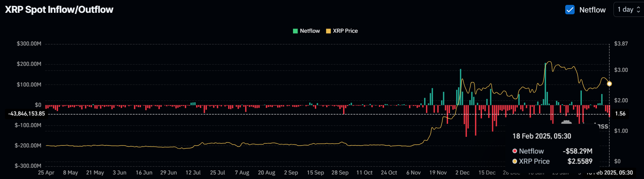Click the $200.00M left axis label

click(x=29, y=64)
